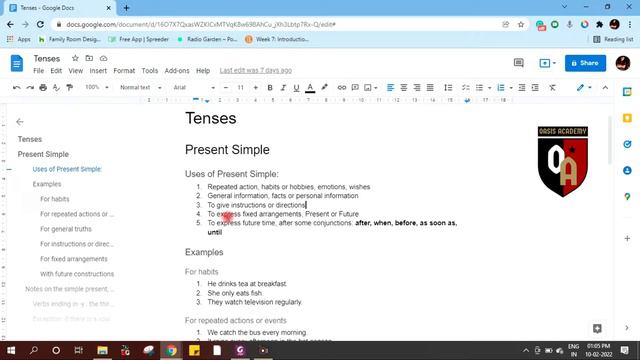
Task: Toggle Underline formatting
Action: pos(296,87)
